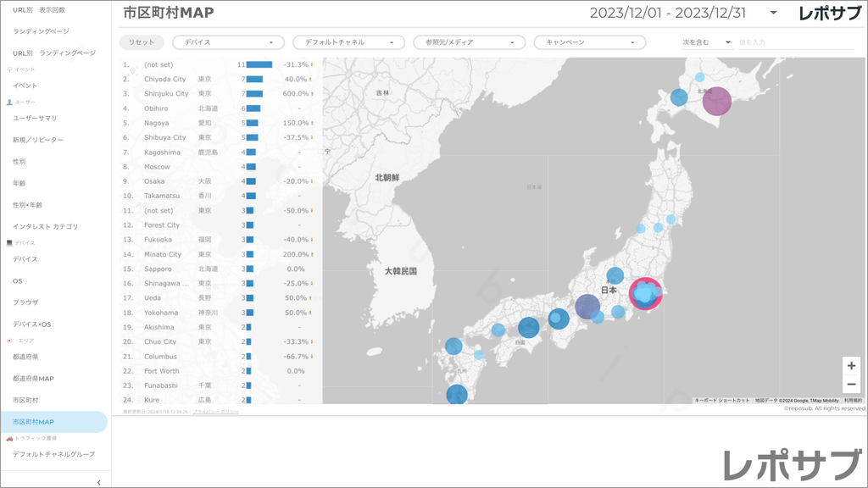Go to ユーザーサマリ in the sidebar

pos(36,118)
